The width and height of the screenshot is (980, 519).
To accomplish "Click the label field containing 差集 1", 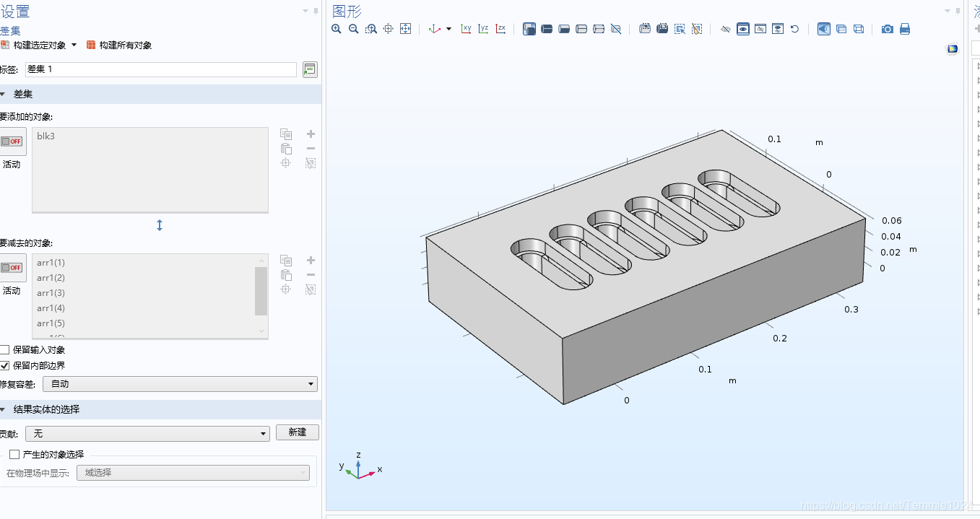I will pos(161,69).
